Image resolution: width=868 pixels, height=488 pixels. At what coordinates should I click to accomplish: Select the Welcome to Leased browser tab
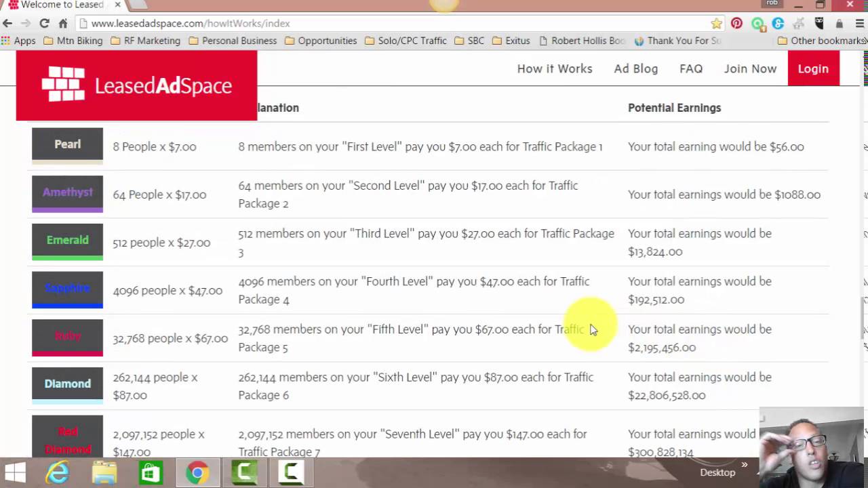[x=62, y=5]
